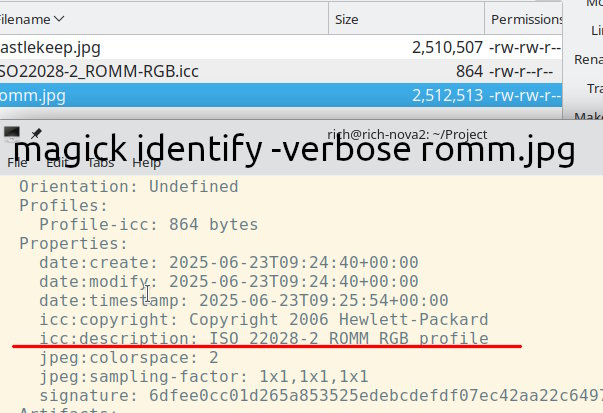Open the terminal Tabs menu
The height and width of the screenshot is (413, 603).
tap(101, 162)
